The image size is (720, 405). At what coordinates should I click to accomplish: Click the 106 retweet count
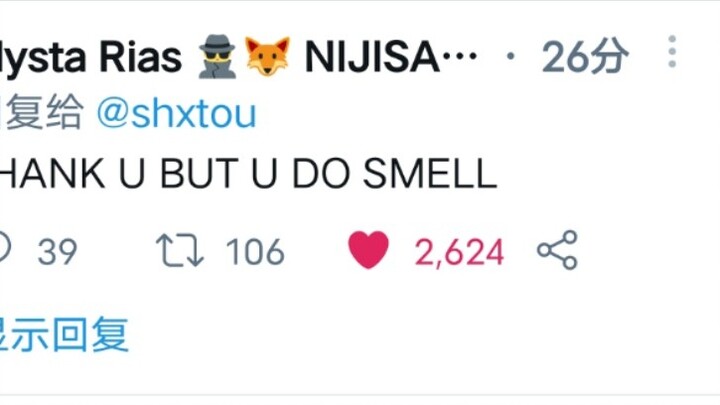click(x=255, y=252)
